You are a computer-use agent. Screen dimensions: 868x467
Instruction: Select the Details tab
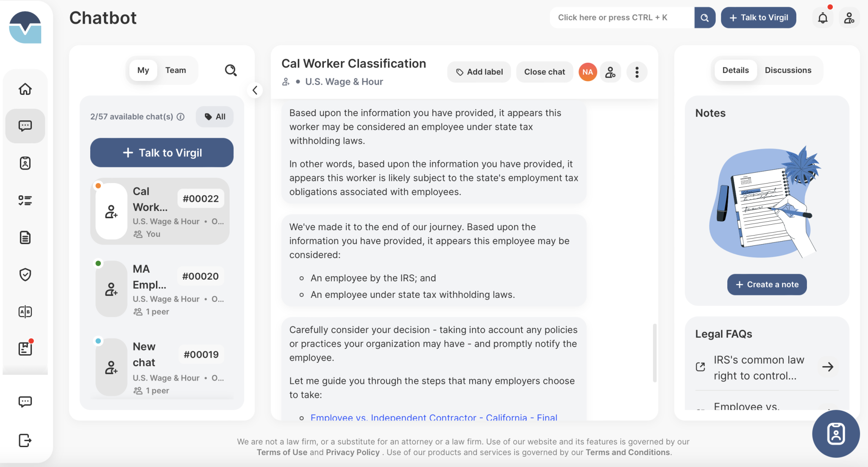735,70
